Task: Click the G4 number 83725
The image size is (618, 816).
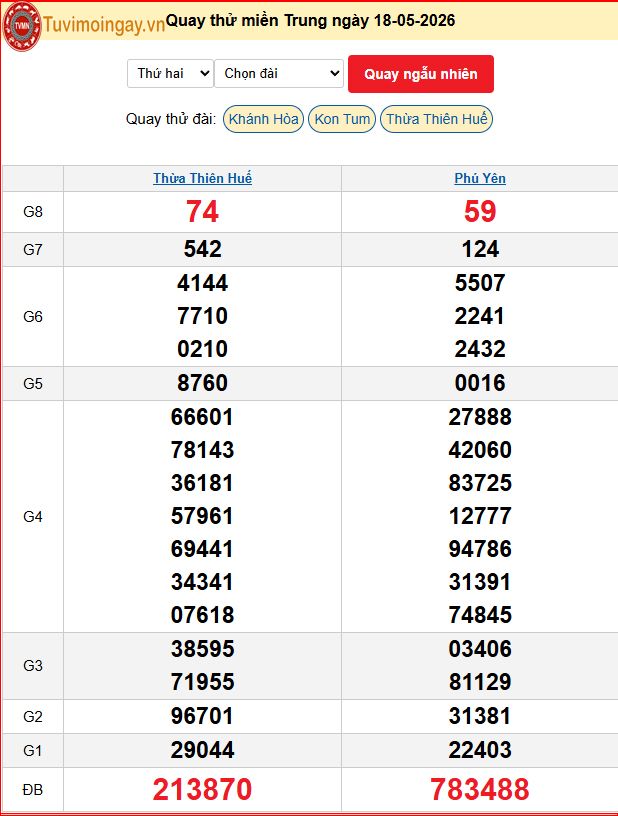Action: click(480, 483)
